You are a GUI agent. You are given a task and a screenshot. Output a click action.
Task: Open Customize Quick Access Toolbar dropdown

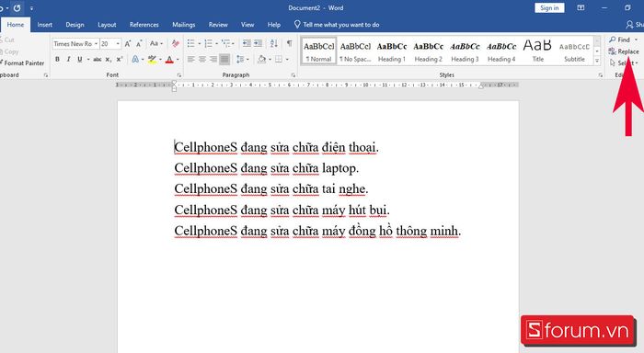tap(31, 8)
